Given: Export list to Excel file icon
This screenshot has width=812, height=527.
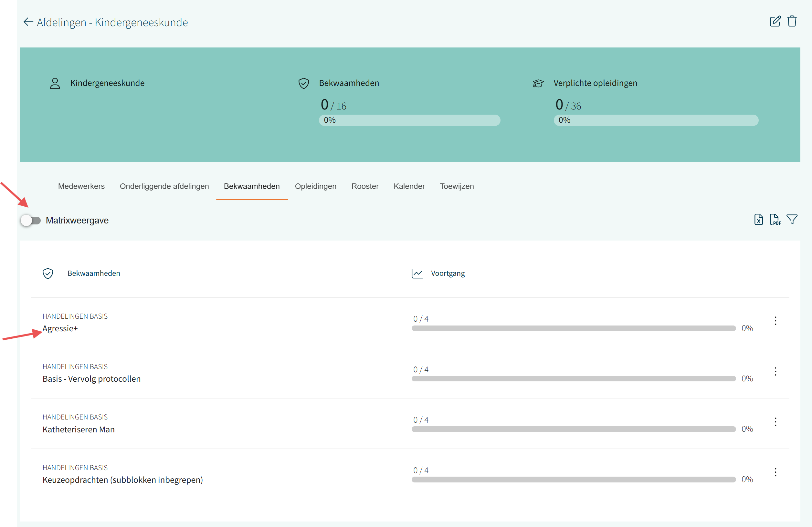Looking at the screenshot, I should click(758, 220).
